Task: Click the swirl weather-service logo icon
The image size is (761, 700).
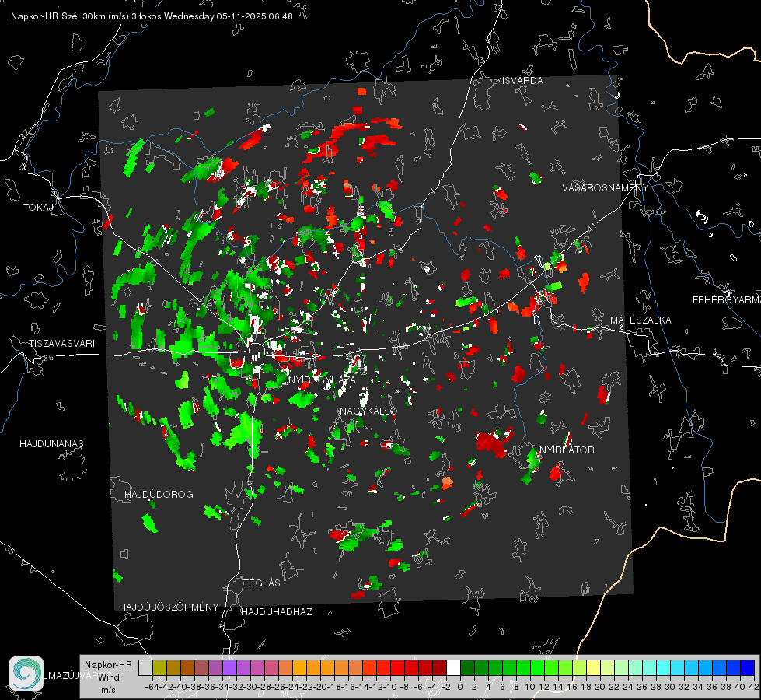Action: [x=26, y=674]
